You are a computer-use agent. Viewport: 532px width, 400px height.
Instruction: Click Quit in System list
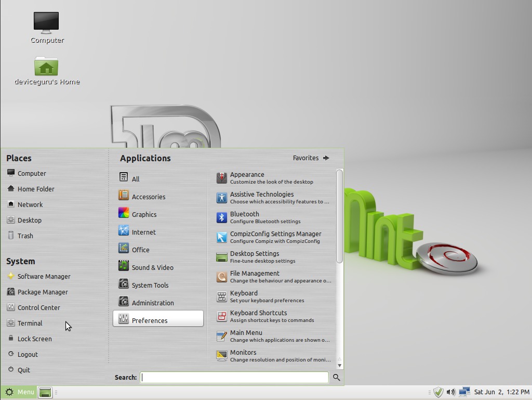click(x=19, y=370)
